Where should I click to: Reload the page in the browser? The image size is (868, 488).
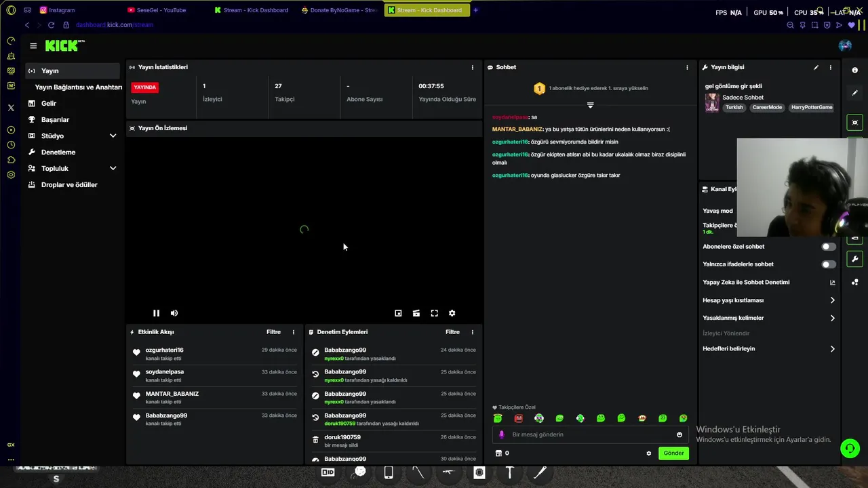click(x=51, y=25)
